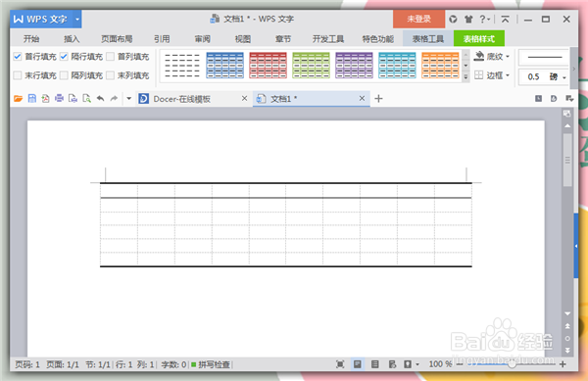Expand the quick access toolbar dropdown arrow
This screenshot has width=588, height=381.
point(128,99)
